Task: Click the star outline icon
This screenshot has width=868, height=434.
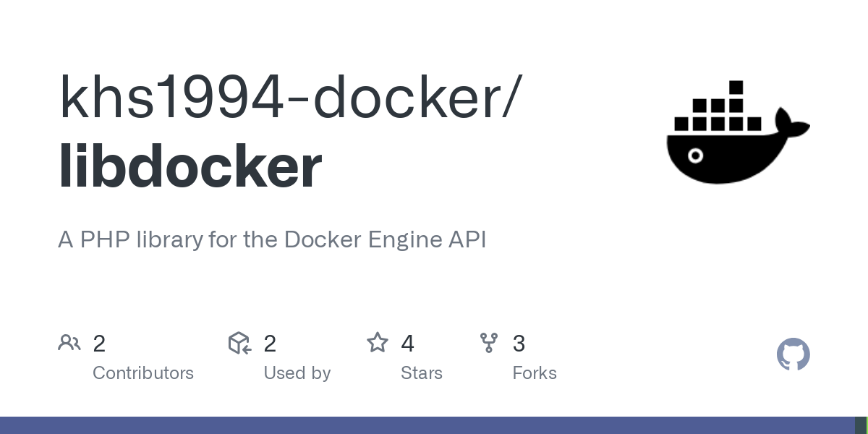Action: [378, 343]
